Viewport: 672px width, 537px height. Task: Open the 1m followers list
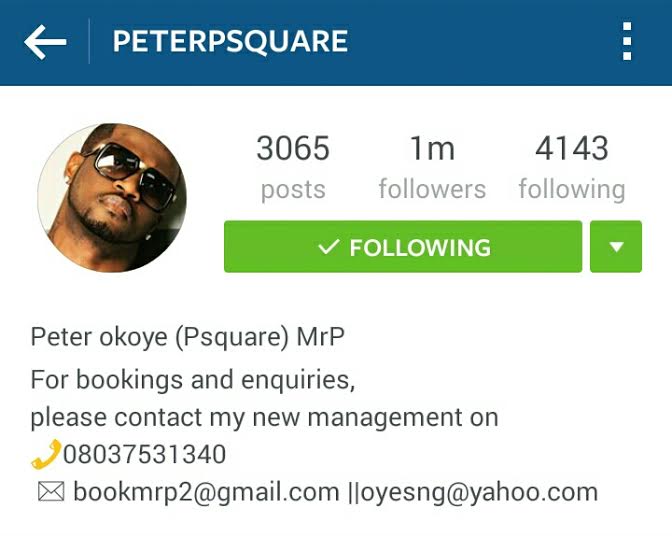pyautogui.click(x=432, y=167)
